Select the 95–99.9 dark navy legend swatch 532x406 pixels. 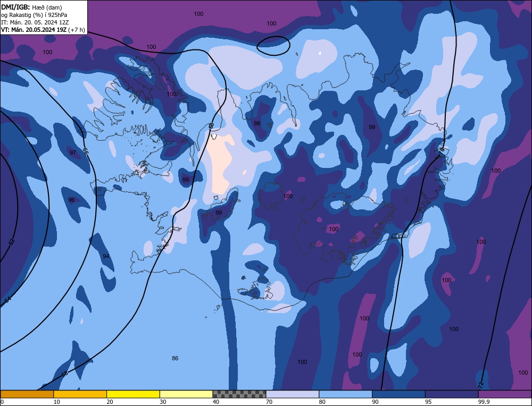[x=452, y=394]
